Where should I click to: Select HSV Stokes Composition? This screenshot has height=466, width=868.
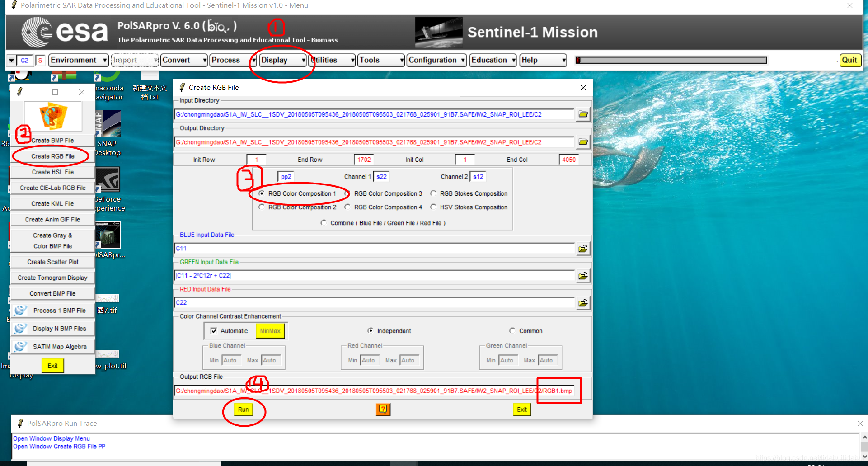433,207
